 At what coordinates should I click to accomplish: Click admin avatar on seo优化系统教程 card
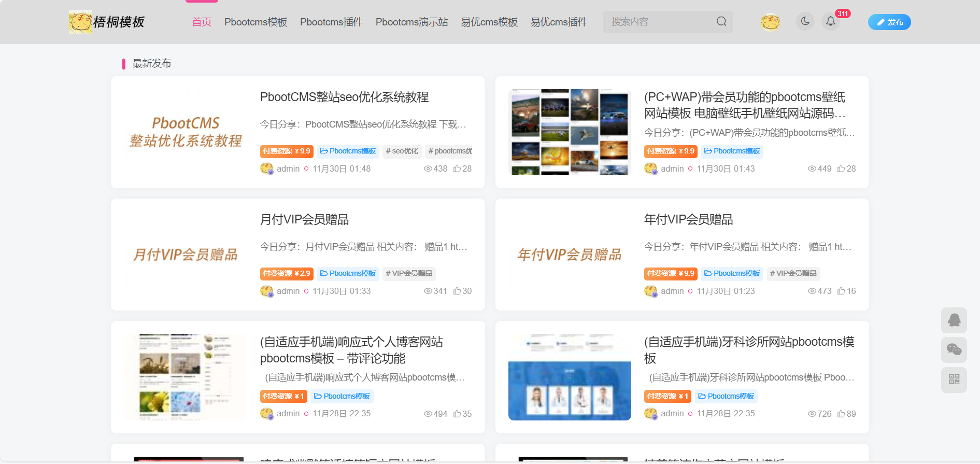click(x=266, y=168)
